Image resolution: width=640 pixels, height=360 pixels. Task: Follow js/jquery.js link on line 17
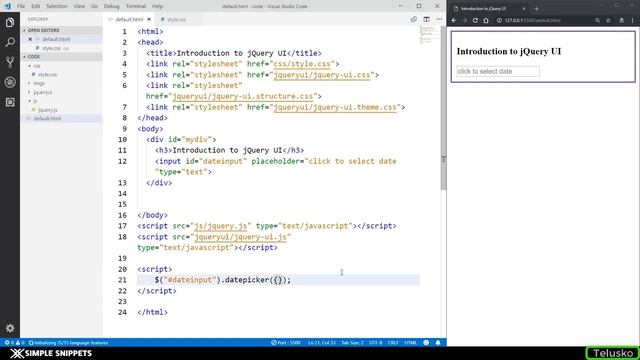pos(220,226)
